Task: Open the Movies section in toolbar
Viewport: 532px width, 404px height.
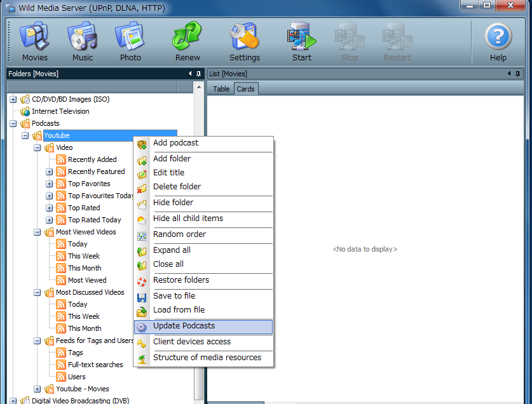Action: point(34,41)
